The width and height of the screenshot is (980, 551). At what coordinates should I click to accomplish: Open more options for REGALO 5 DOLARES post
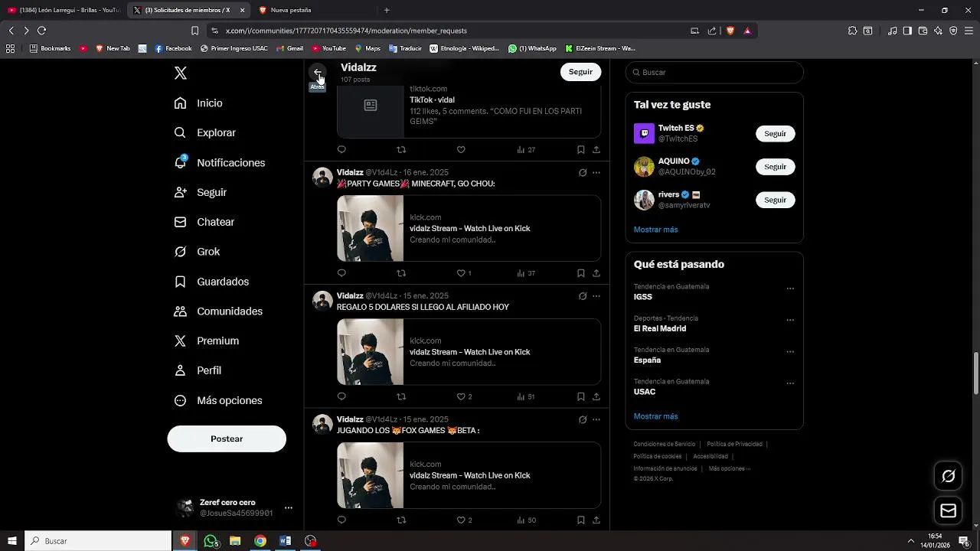point(596,296)
